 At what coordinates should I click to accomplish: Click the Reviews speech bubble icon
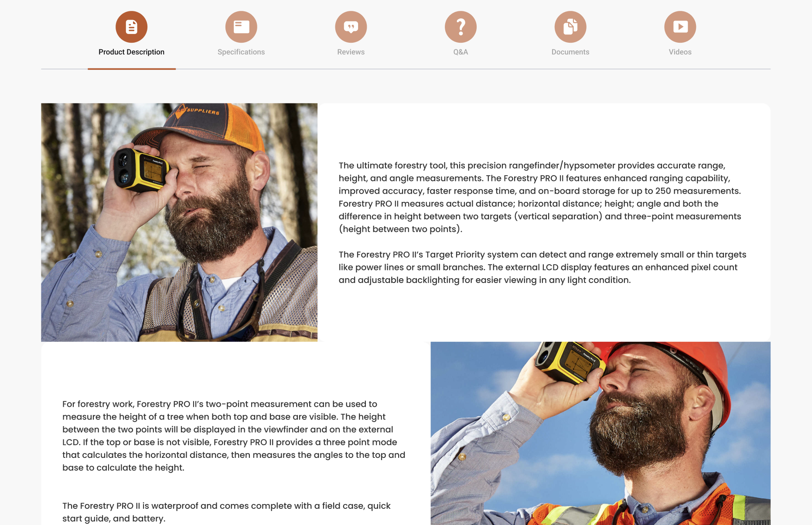[x=351, y=27]
